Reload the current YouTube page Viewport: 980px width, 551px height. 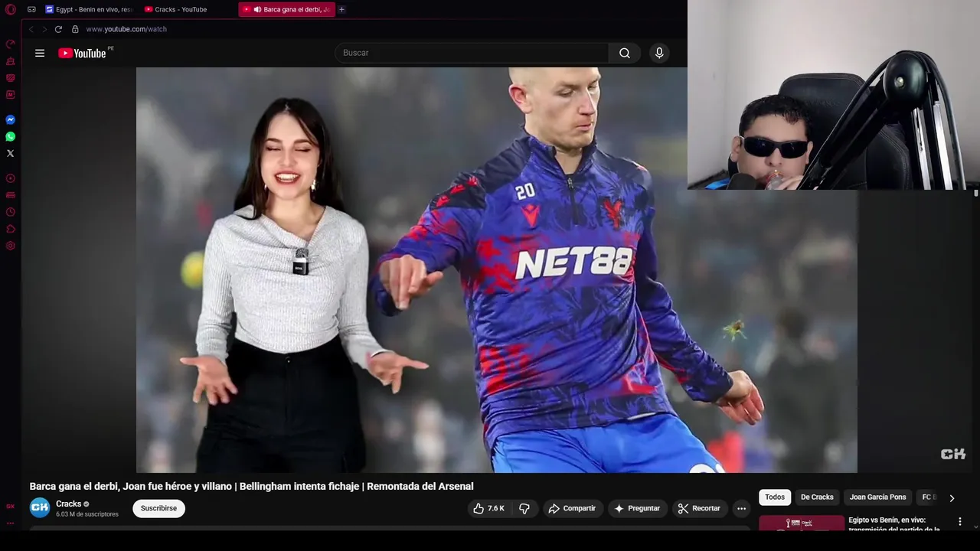(x=58, y=29)
